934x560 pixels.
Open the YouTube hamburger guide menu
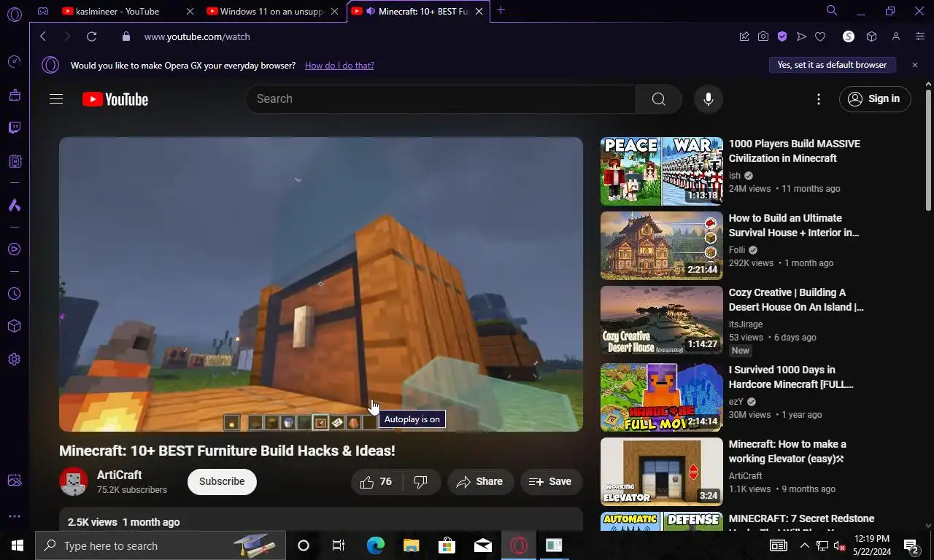[56, 99]
